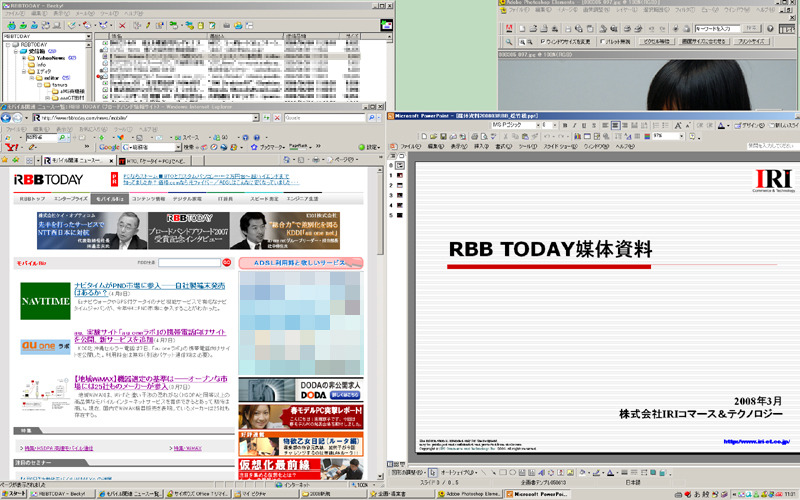Image resolution: width=800 pixels, height=500 pixels.
Task: Click Internet Explorer address bar
Action: pos(146,118)
